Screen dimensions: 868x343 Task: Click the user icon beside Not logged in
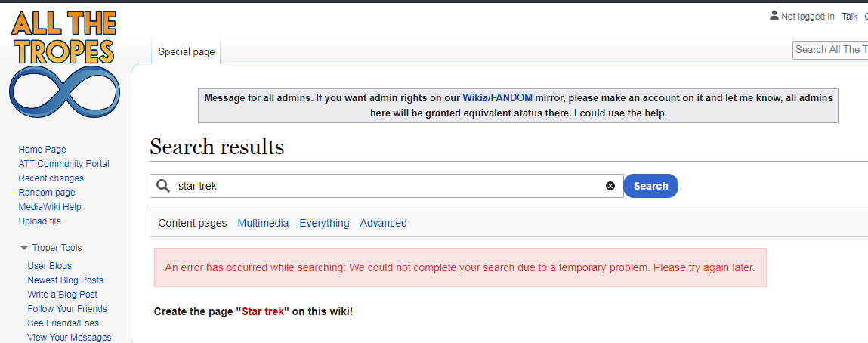pyautogui.click(x=774, y=16)
